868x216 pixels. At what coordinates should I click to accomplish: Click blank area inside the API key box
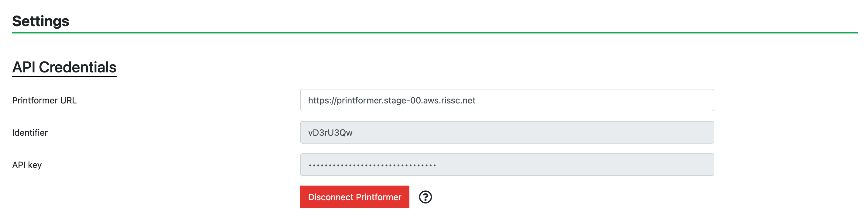pos(573,165)
